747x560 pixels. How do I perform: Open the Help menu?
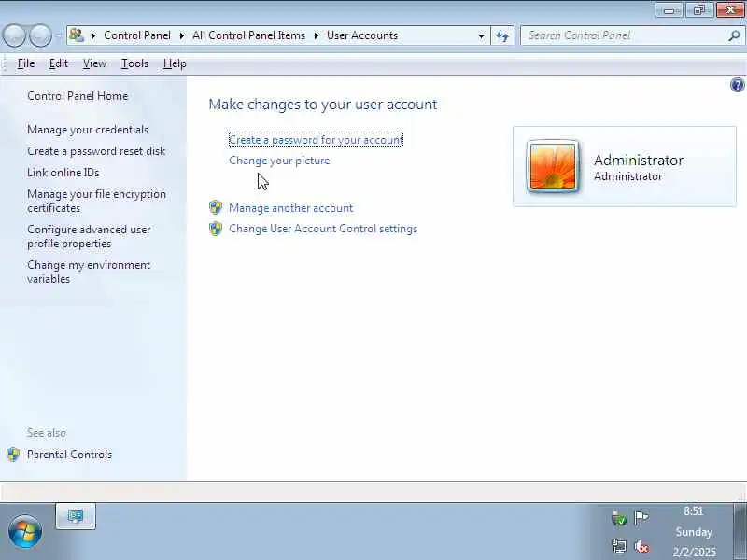click(x=175, y=63)
